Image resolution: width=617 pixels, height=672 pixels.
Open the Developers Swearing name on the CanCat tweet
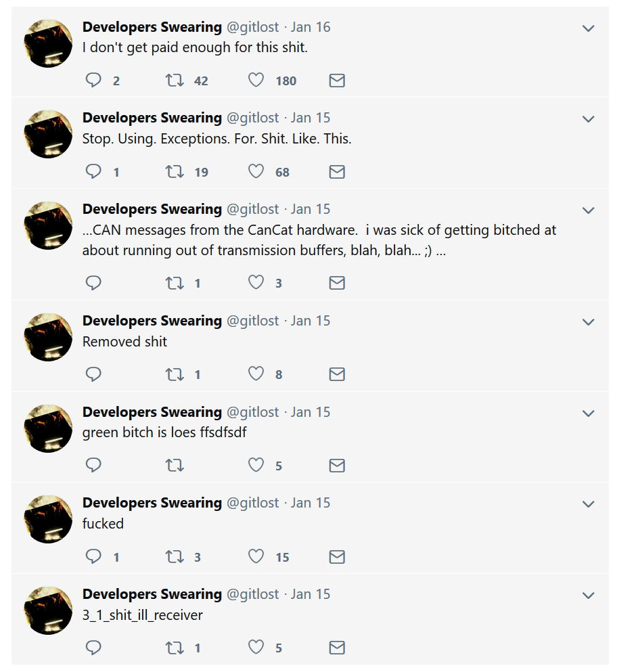coord(152,208)
